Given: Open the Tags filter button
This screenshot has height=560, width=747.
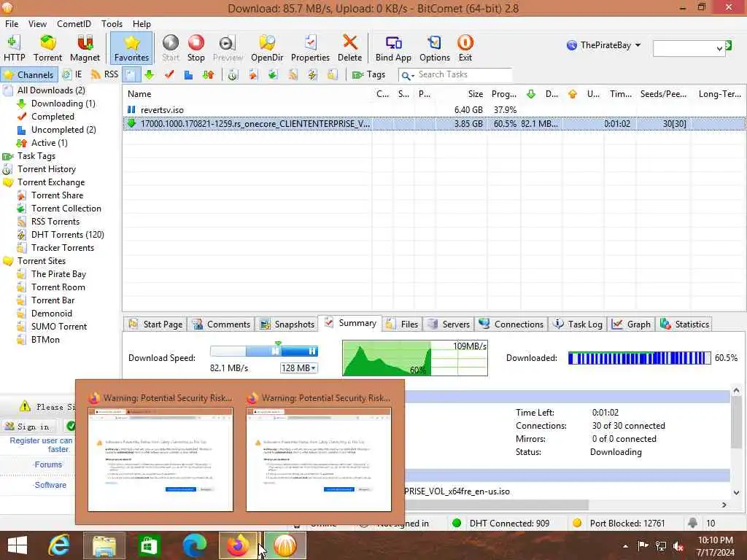Looking at the screenshot, I should [368, 75].
